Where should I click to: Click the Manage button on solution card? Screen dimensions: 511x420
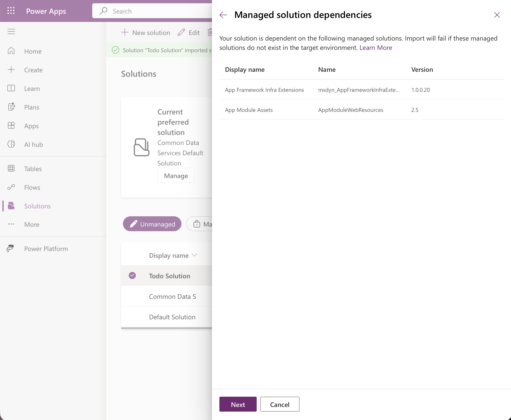pos(176,176)
